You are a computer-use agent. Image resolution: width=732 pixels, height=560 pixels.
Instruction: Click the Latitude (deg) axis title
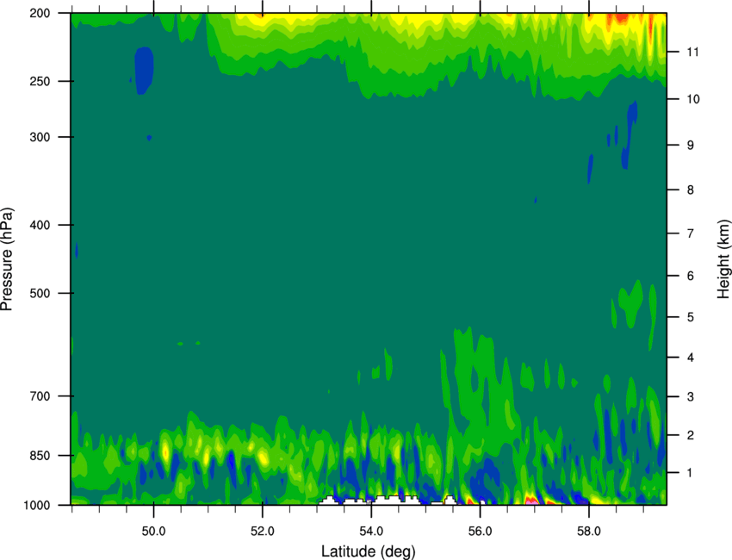coord(369,551)
